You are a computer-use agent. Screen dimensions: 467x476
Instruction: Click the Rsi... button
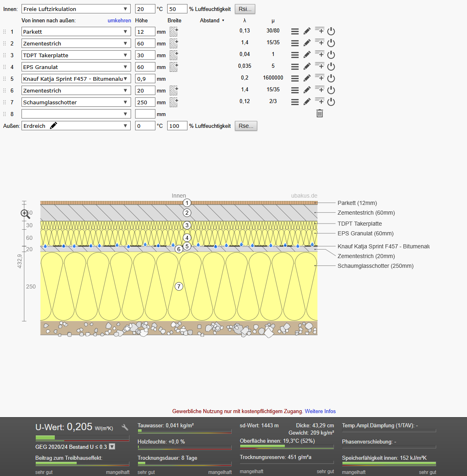tap(245, 9)
